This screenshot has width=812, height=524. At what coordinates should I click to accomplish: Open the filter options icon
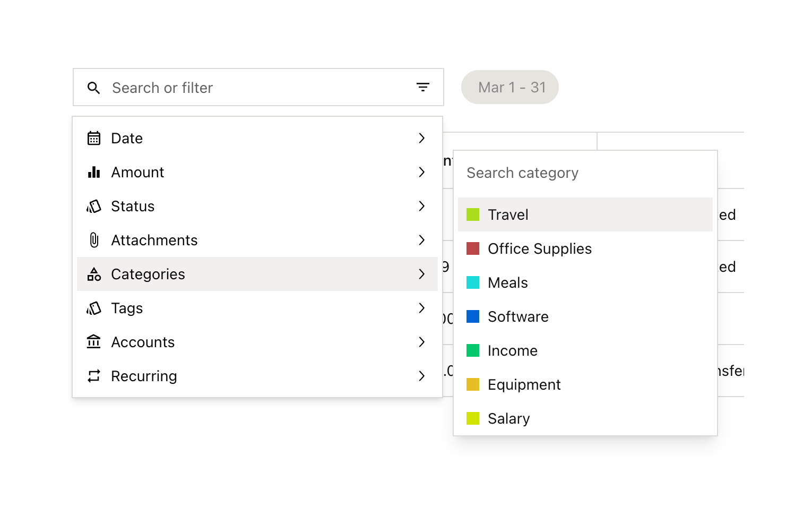click(x=423, y=87)
